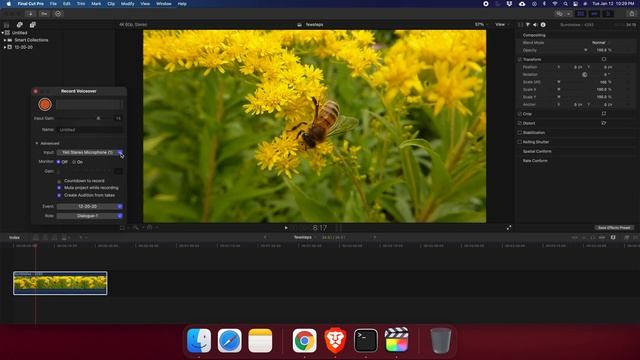Screen dimensions: 640x360
Task: Open the Brave browser in the Dock
Action: (335, 340)
